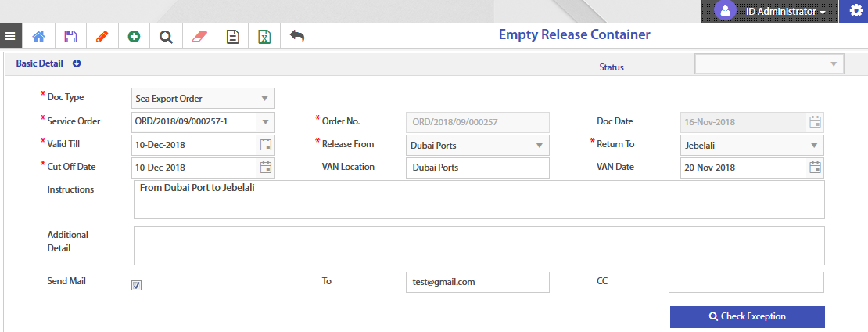
Task: Open the Valid Till calendar picker
Action: click(x=265, y=145)
